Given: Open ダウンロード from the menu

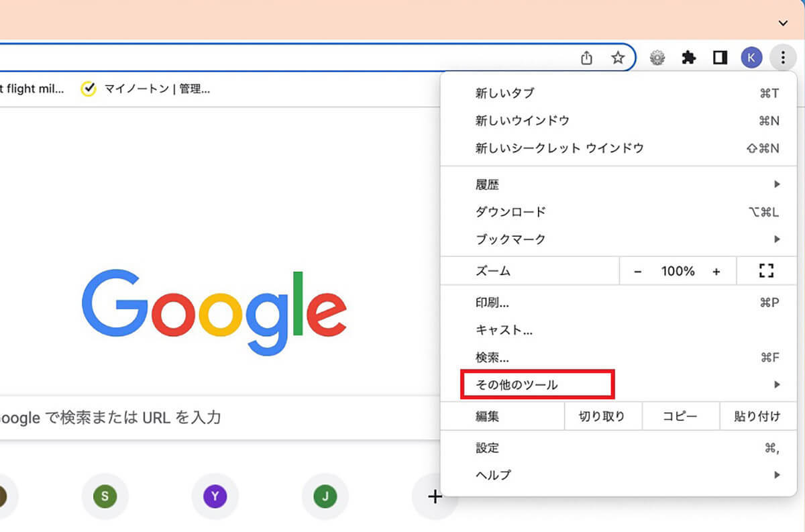Looking at the screenshot, I should tap(618, 212).
